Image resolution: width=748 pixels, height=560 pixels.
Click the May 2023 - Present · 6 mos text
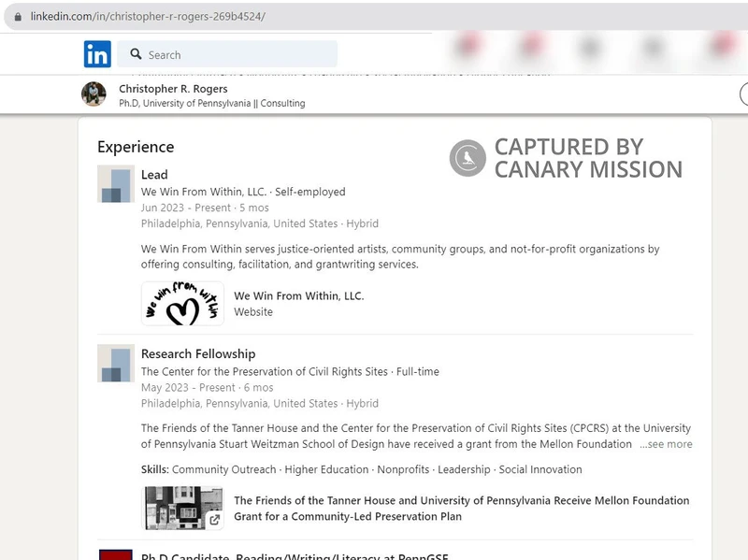208,387
